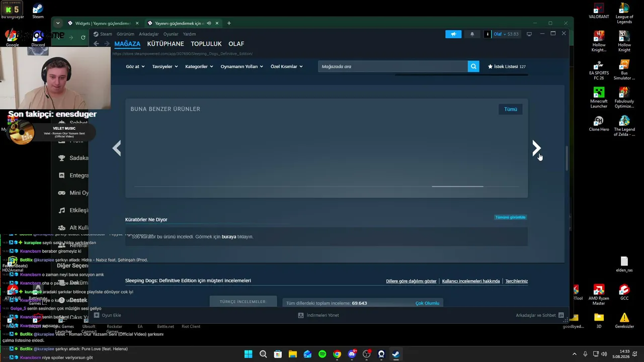Click Dillere göre dağılımı göster link
644x362 pixels.
tap(411, 281)
